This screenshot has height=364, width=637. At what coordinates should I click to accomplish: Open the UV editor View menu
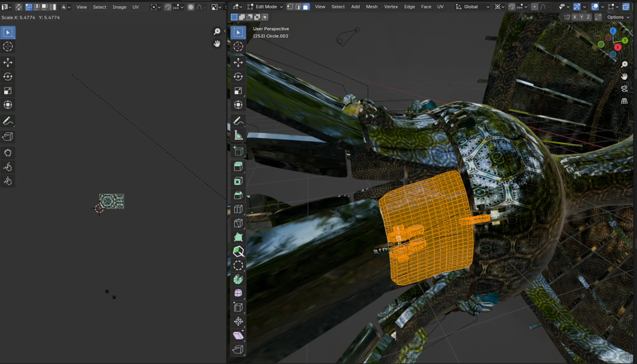(82, 7)
